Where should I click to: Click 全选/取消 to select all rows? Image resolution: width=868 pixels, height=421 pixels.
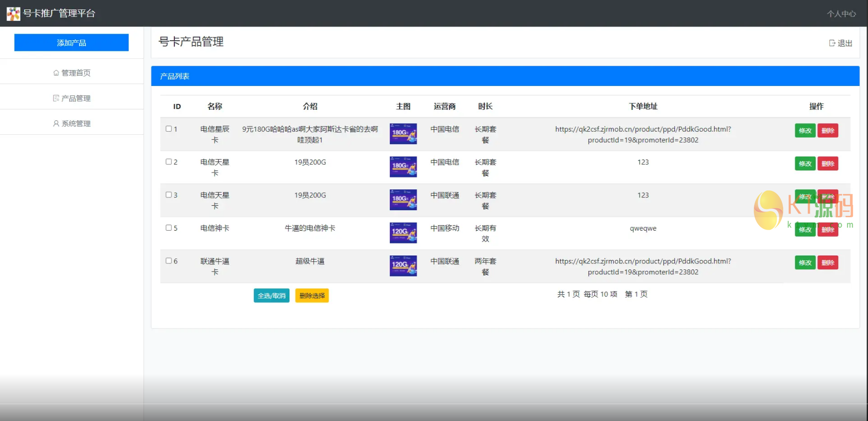coord(272,296)
